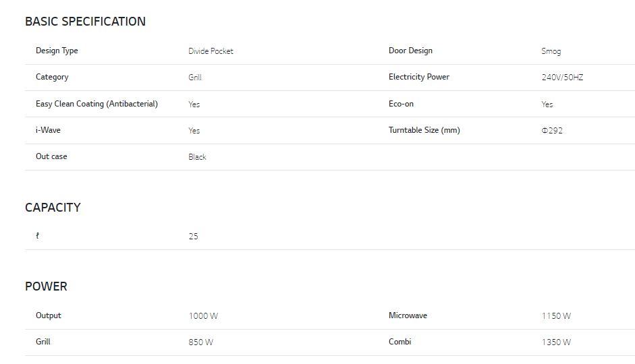635x364 pixels.
Task: Select the 1150 W Microwave value
Action: coord(555,316)
